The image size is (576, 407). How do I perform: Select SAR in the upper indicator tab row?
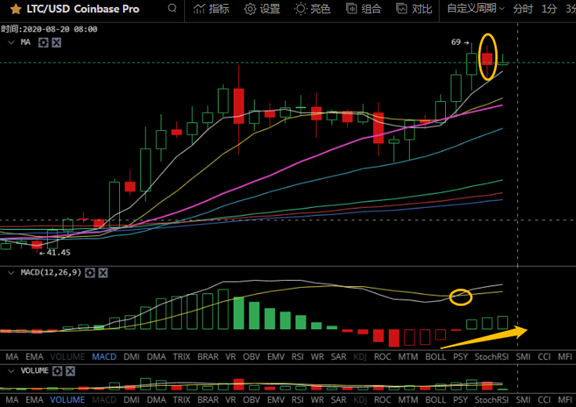338,357
